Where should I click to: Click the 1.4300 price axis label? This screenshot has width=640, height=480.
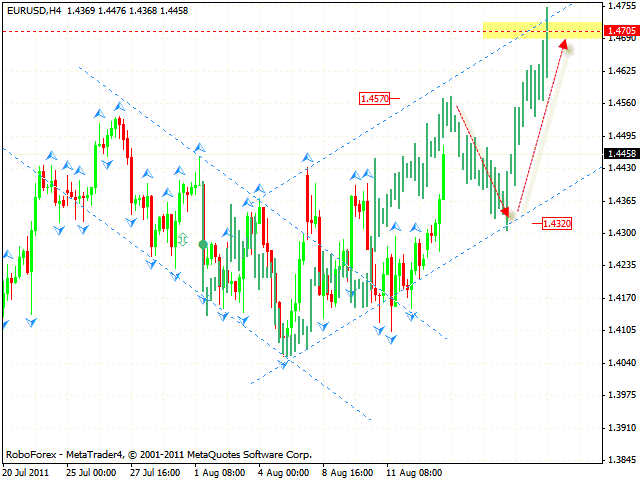point(622,233)
